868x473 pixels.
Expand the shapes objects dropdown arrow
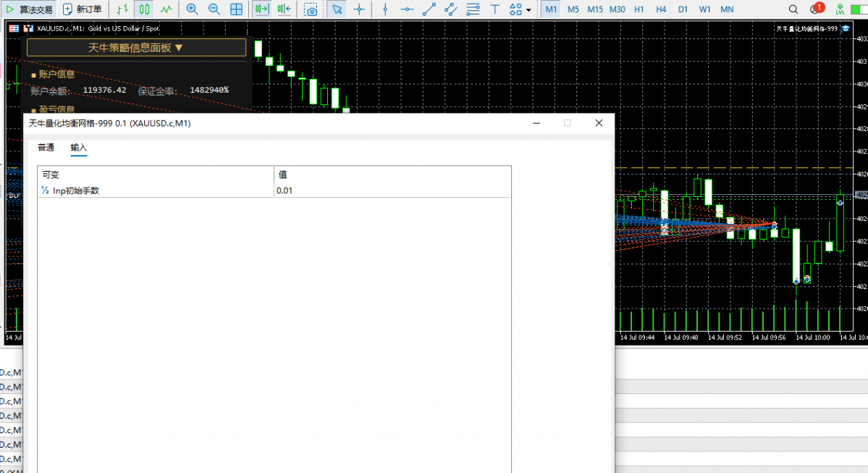pos(528,10)
